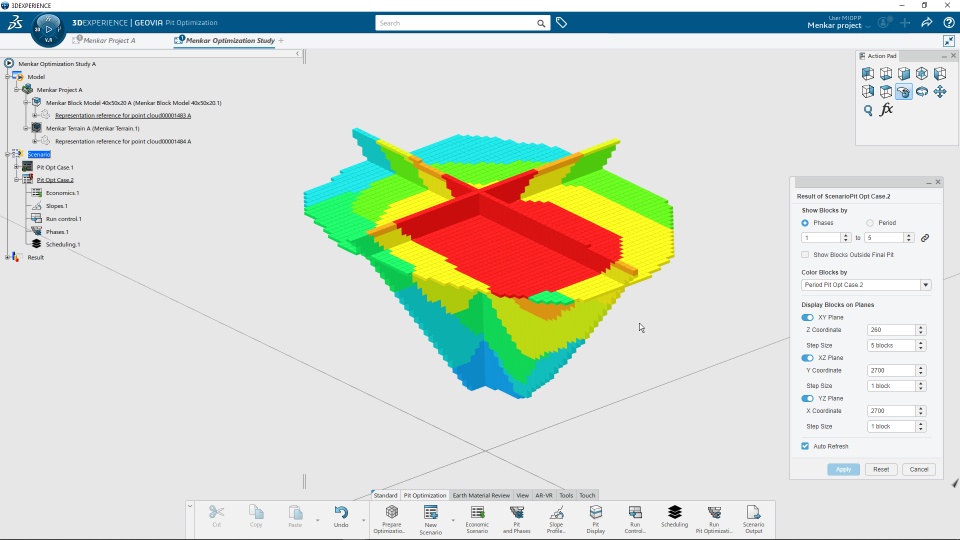Switch to Earth Material Review tab

coord(481,495)
